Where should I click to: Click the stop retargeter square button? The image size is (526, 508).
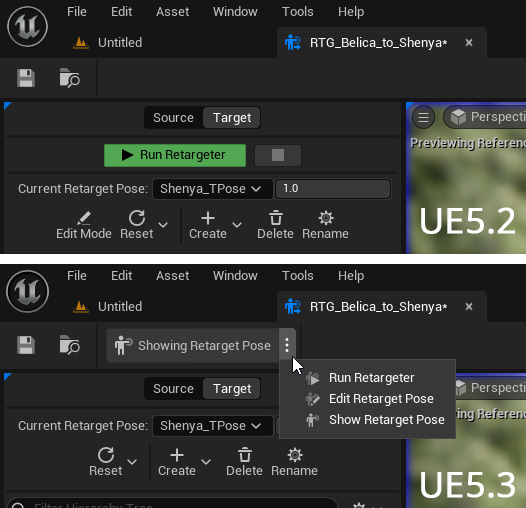278,155
